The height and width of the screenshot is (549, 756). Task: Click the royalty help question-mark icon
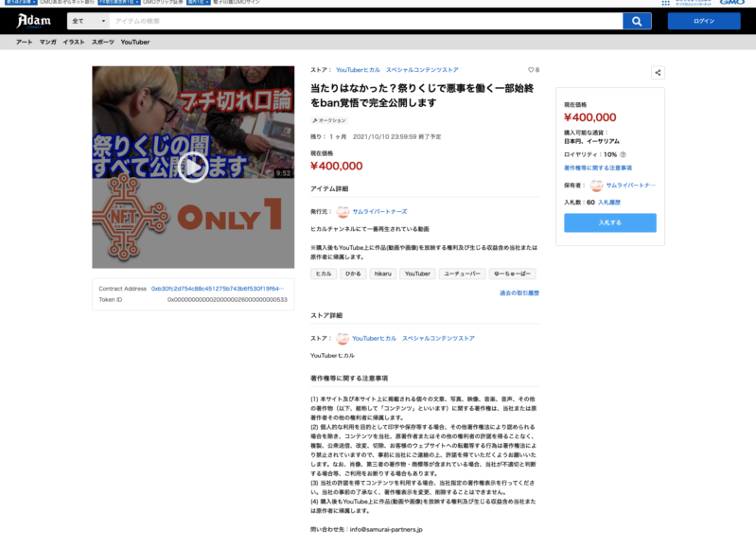pyautogui.click(x=623, y=154)
